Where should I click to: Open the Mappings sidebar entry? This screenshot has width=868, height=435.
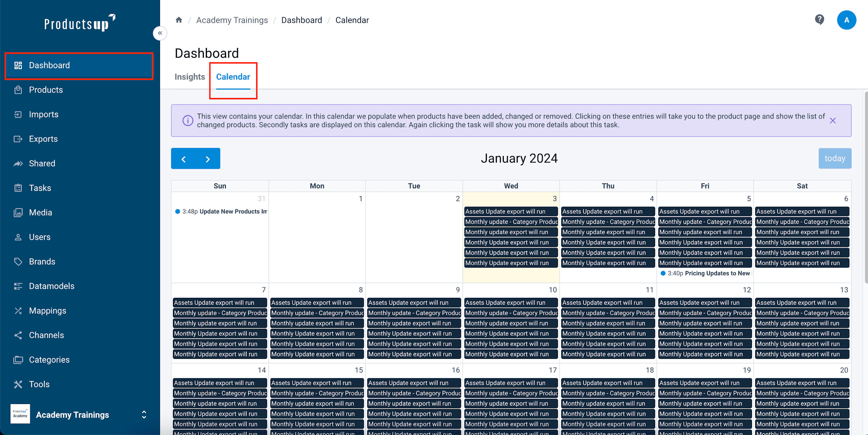pyautogui.click(x=48, y=311)
